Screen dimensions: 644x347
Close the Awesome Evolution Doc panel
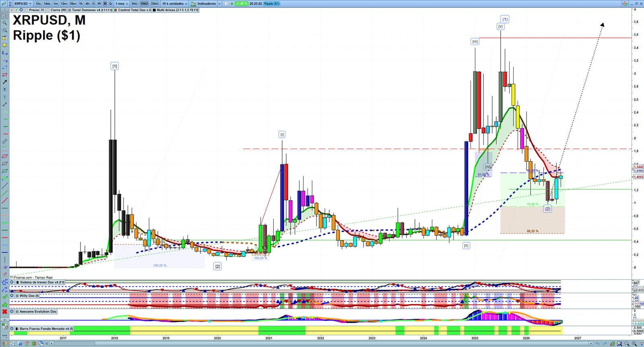coord(12,312)
